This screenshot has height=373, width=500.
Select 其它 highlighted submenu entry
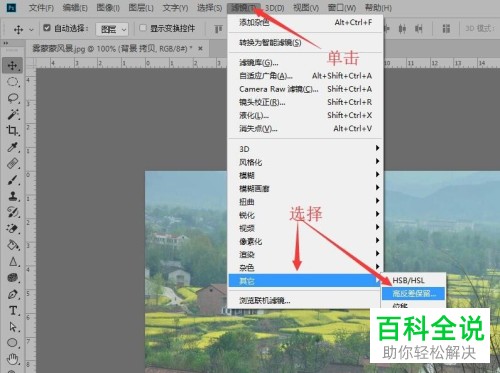(x=304, y=281)
